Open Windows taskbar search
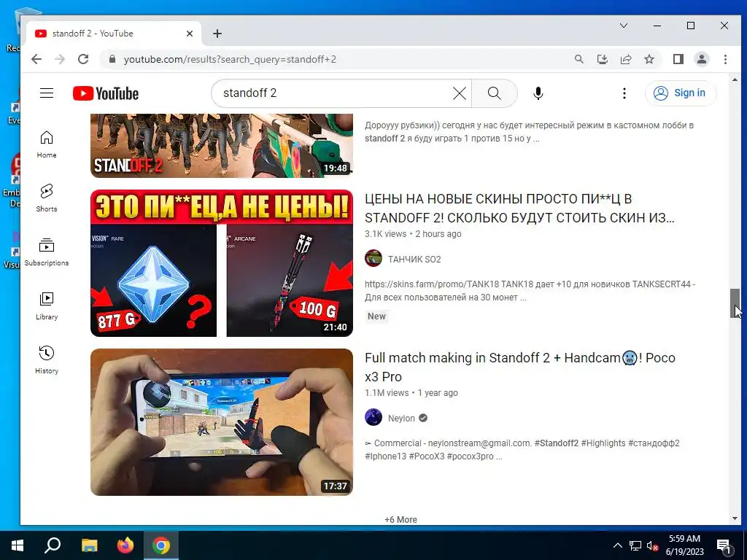Viewport: 747px width, 560px height. (53, 545)
